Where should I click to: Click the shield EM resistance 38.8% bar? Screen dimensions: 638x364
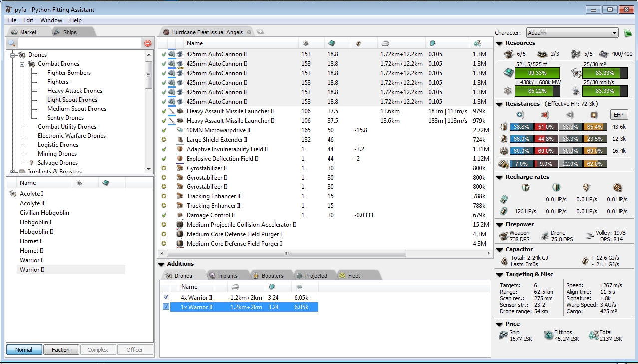pos(521,127)
